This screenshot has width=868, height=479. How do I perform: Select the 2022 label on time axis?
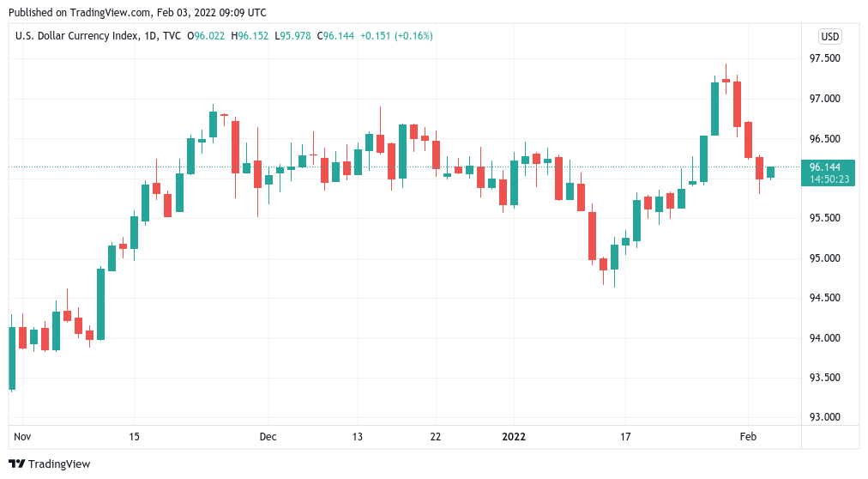tap(514, 437)
